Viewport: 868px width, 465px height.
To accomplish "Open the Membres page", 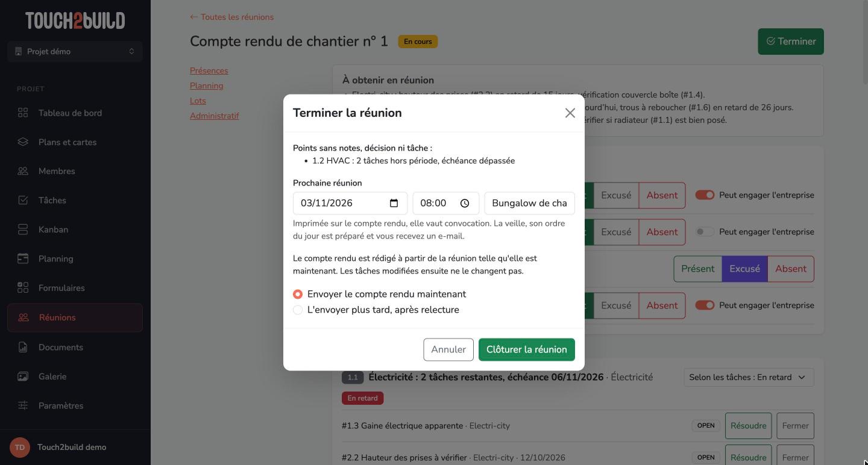I will point(75,171).
